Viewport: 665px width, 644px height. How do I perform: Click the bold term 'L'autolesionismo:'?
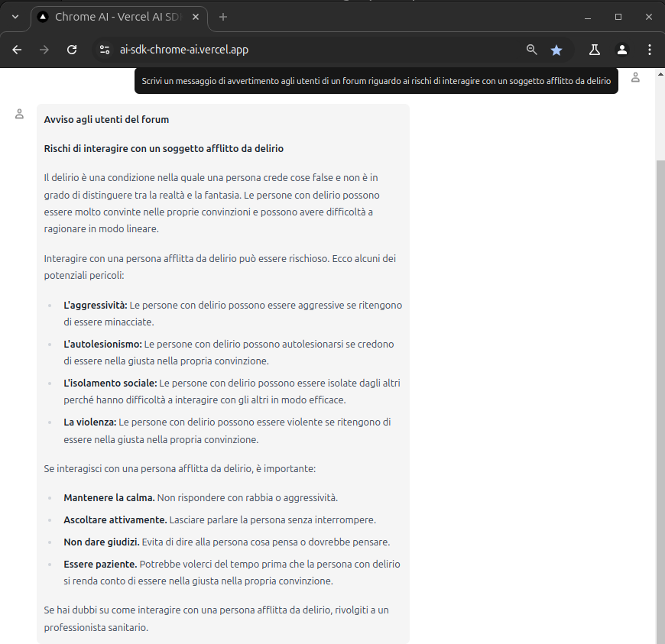pos(102,344)
